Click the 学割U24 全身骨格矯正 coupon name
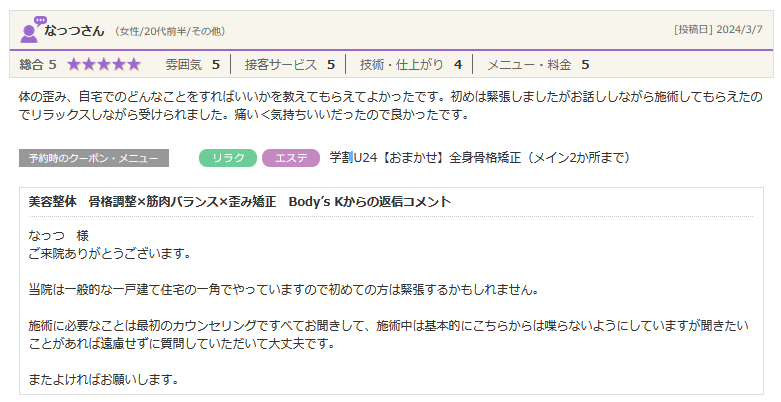Image resolution: width=781 pixels, height=402 pixels. click(480, 158)
